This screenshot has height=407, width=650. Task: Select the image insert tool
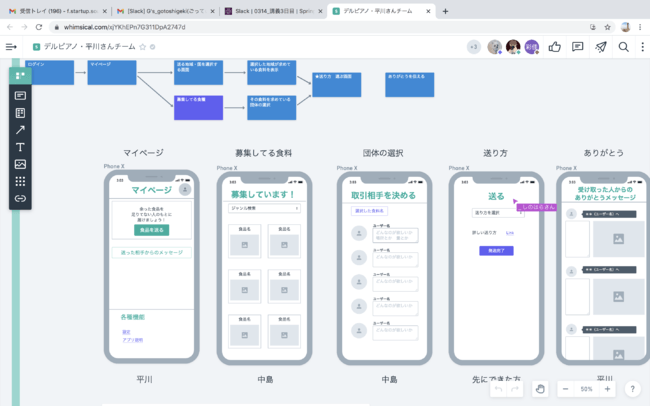tap(20, 164)
